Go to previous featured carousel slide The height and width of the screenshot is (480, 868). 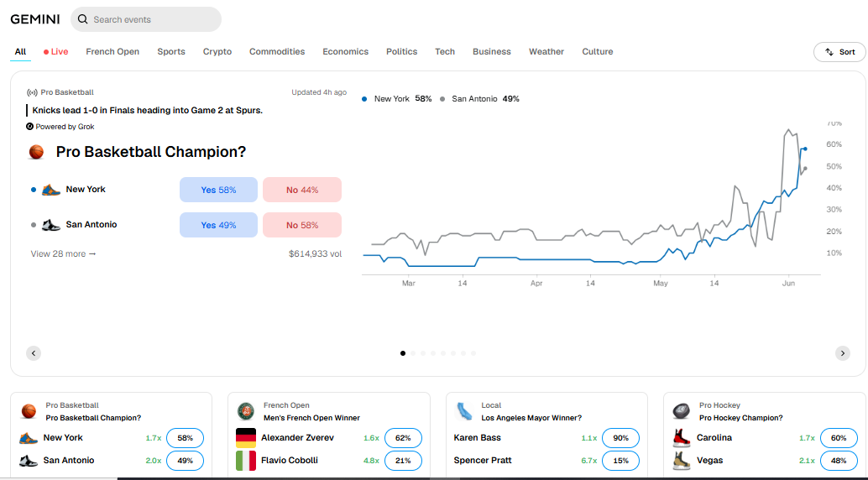pyautogui.click(x=34, y=353)
